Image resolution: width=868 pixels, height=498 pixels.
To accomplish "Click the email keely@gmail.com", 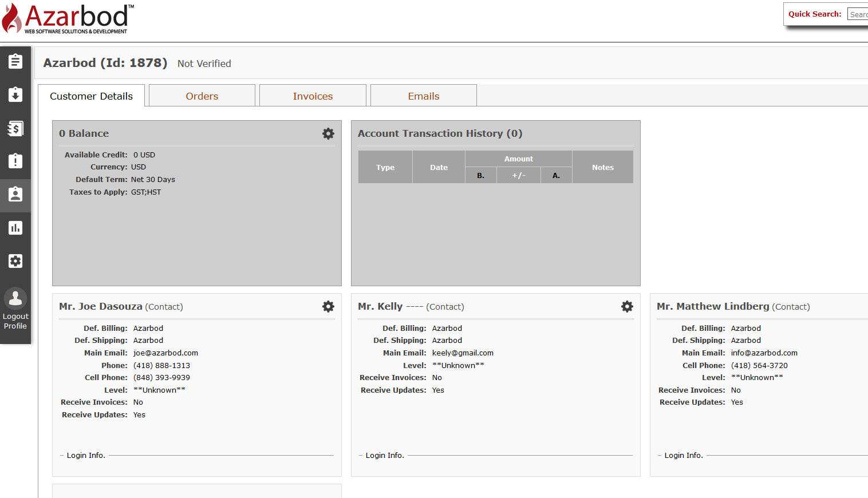I will [463, 353].
